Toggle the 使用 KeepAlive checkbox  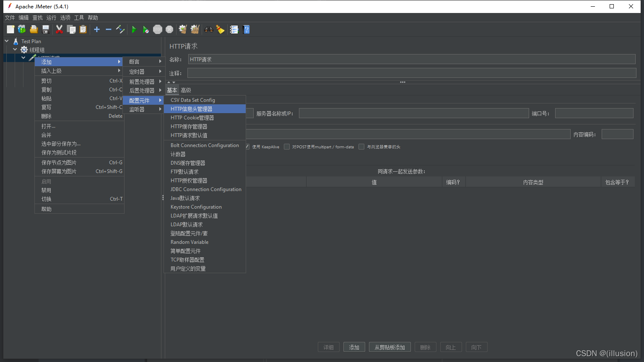pyautogui.click(x=247, y=147)
